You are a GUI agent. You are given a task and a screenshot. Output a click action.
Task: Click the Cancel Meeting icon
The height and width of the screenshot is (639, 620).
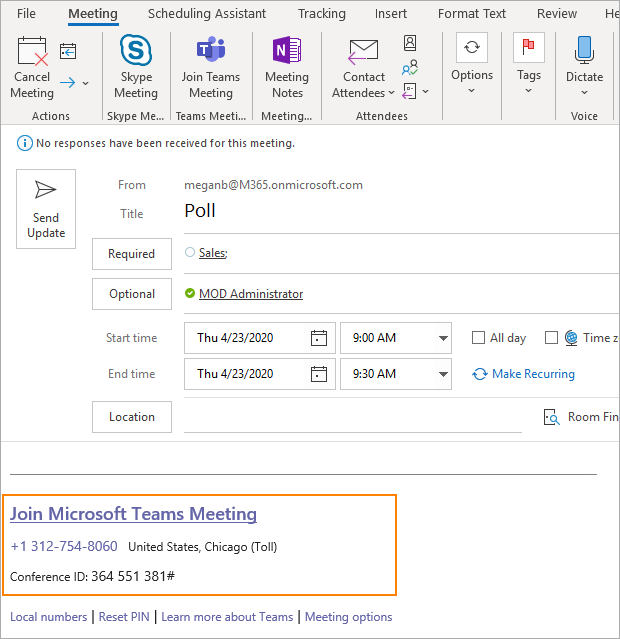click(x=32, y=51)
